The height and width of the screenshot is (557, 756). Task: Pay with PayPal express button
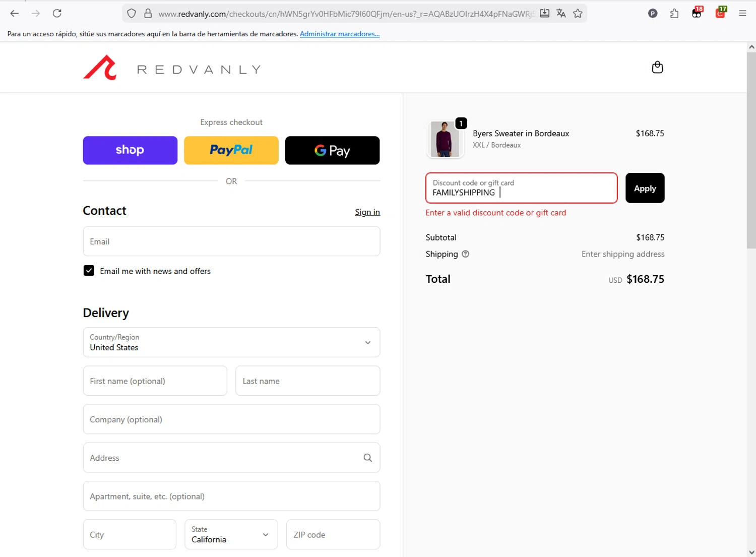point(231,150)
